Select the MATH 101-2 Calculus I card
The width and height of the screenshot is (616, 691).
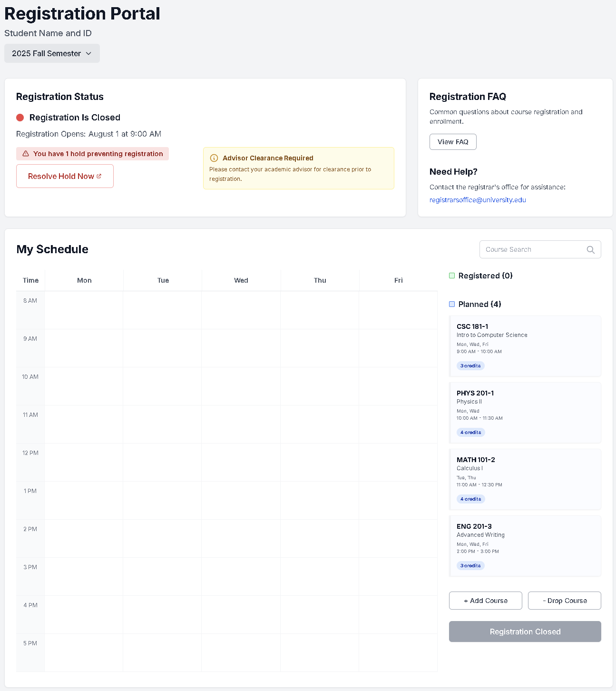click(x=525, y=479)
